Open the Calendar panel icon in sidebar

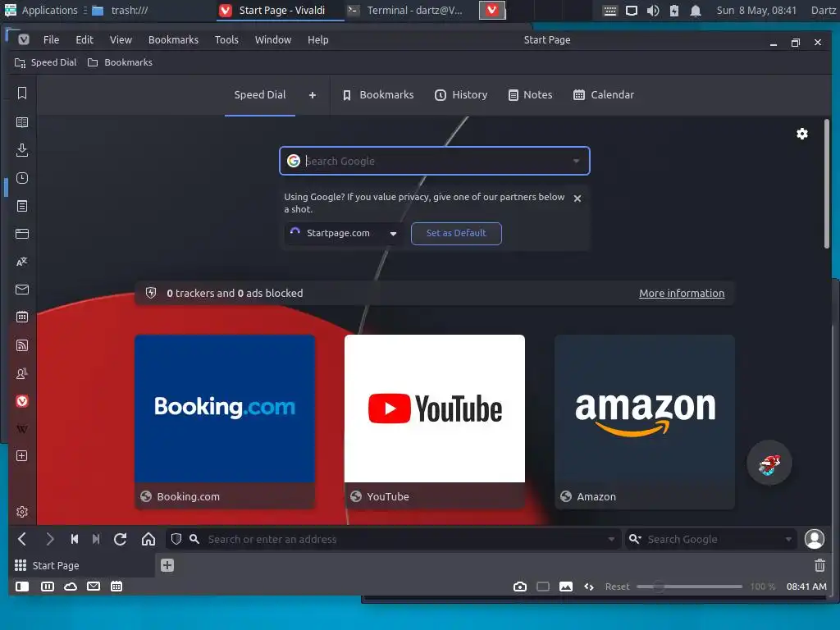point(22,317)
